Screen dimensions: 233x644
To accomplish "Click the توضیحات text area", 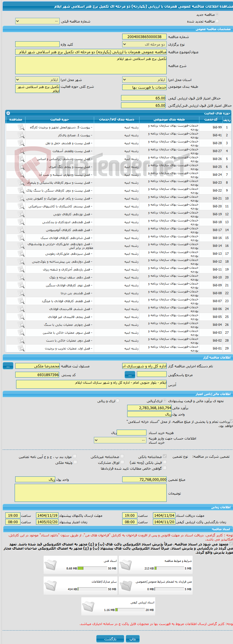I will click(x=91, y=493).
